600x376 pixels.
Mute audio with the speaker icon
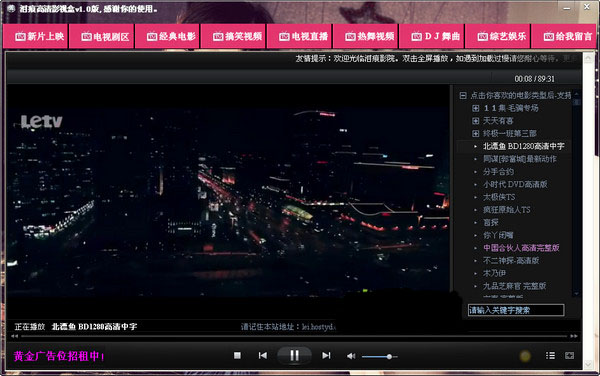[351, 356]
